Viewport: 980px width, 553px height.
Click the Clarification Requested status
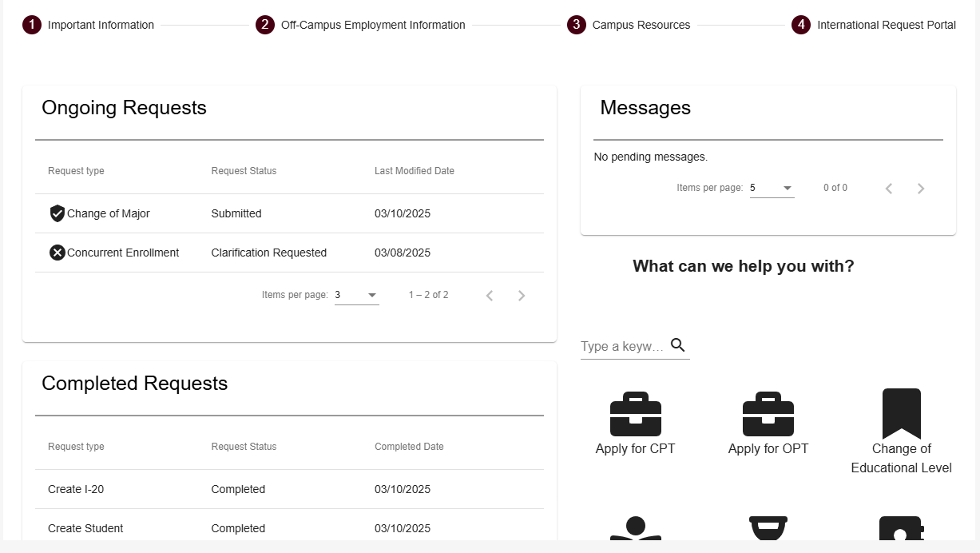point(269,253)
